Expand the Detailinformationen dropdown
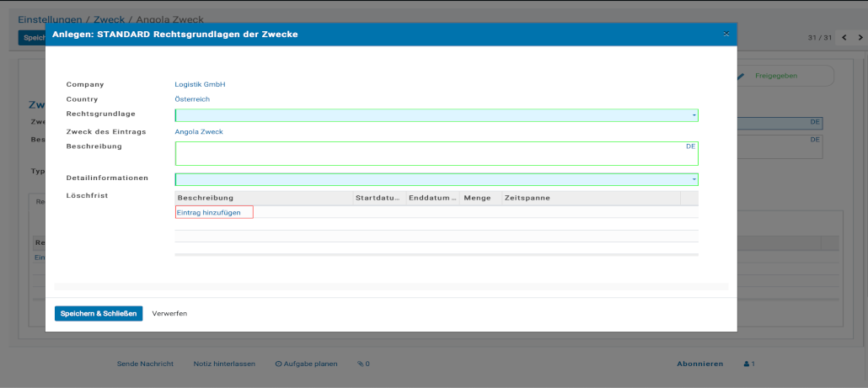The image size is (868, 388). [694, 179]
